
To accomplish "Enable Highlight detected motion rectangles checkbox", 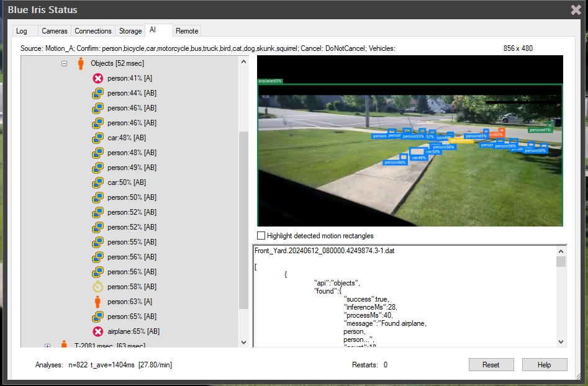I will [261, 235].
